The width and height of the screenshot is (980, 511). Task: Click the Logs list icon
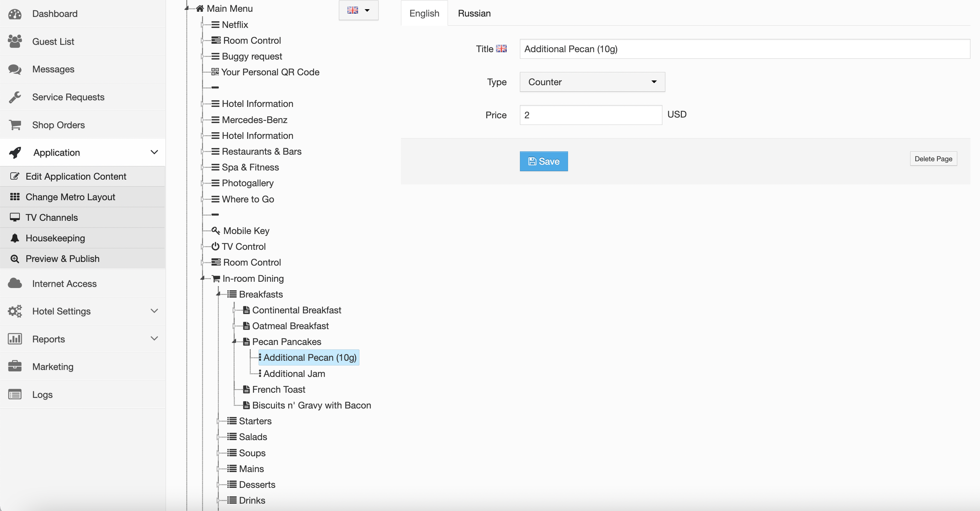[x=15, y=395]
